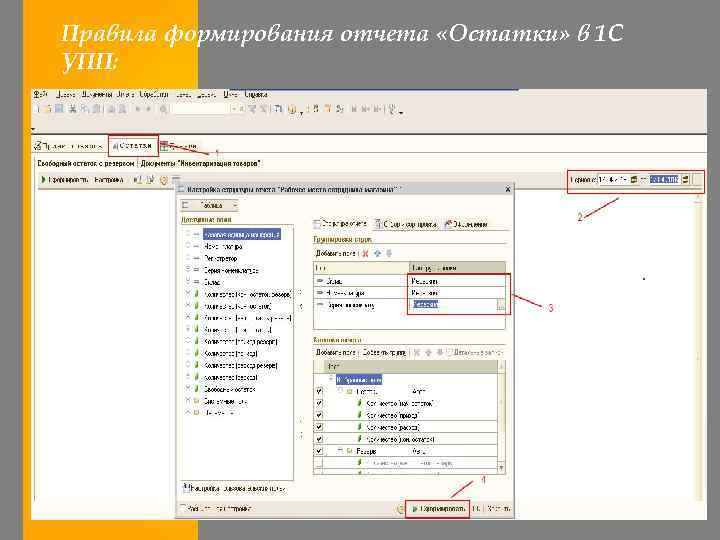720x540 pixels.
Task: Select Количество (расход) in available fields list
Action: (231, 377)
